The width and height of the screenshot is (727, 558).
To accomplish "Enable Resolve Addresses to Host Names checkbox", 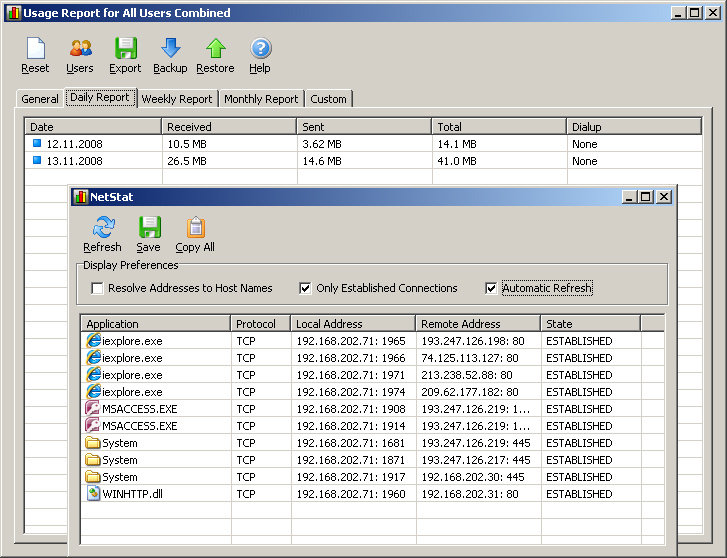I will tap(97, 289).
